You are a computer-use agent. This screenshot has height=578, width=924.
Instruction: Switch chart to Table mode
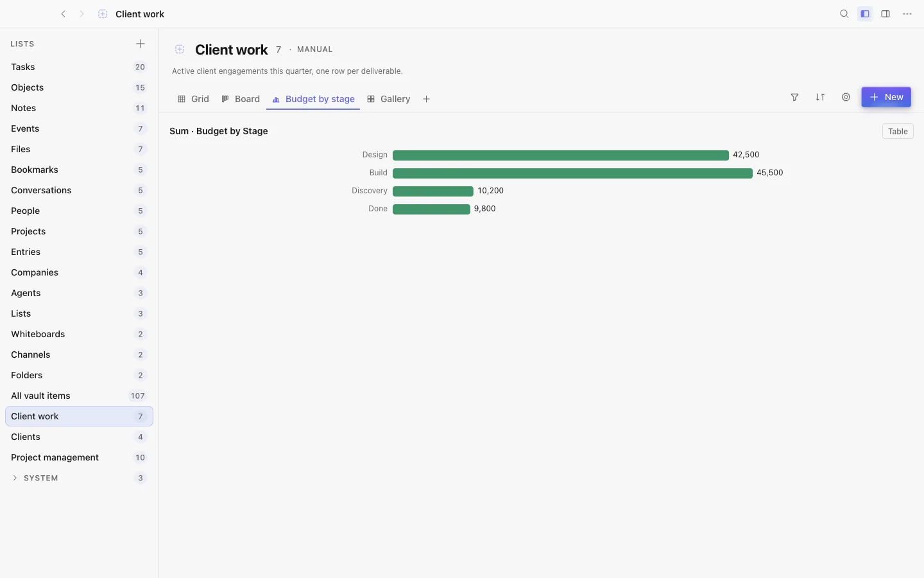click(898, 131)
